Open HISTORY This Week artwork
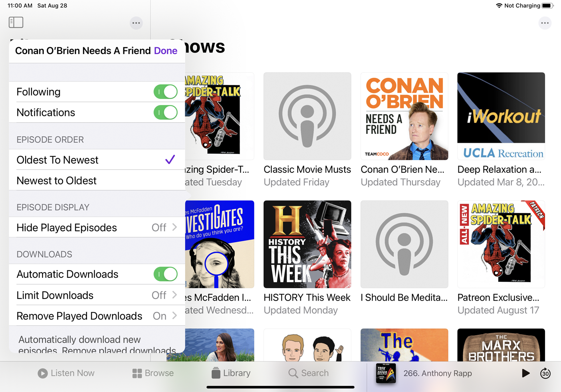Viewport: 561px width, 392px height. click(x=307, y=244)
